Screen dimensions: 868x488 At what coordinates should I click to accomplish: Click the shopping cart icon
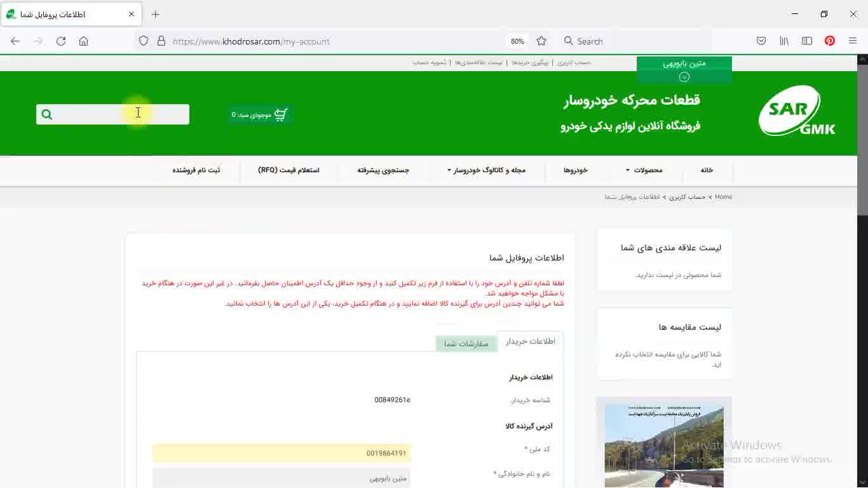281,114
